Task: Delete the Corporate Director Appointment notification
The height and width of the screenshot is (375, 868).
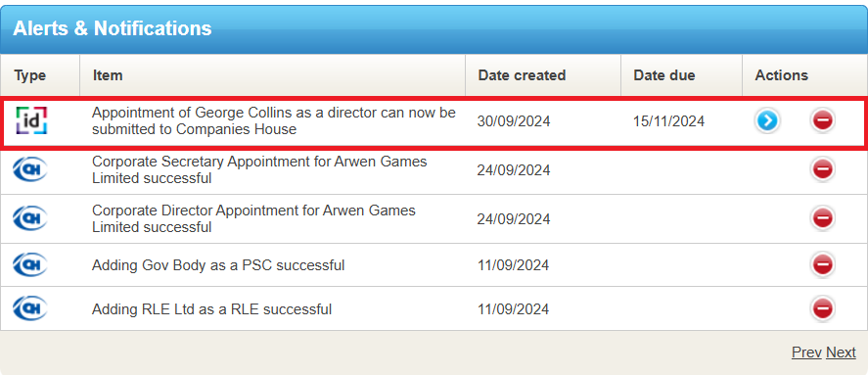Action: click(x=823, y=217)
